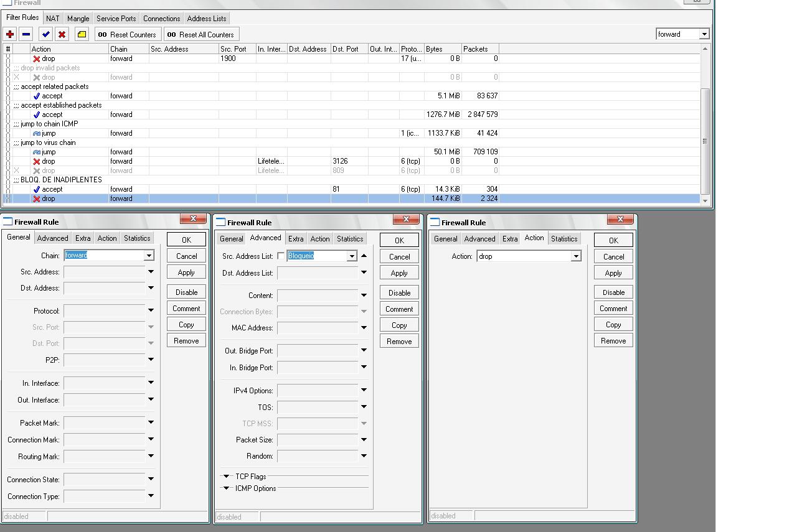Click the down arrow of the rules table scrollbar
Image resolution: width=797 pixels, height=532 pixels.
coord(705,200)
